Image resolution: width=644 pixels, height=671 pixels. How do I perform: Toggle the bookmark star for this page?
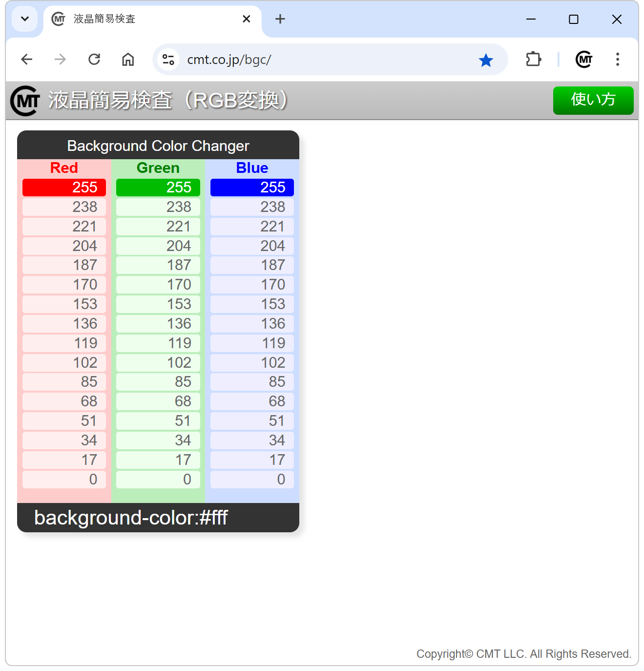pos(486,60)
